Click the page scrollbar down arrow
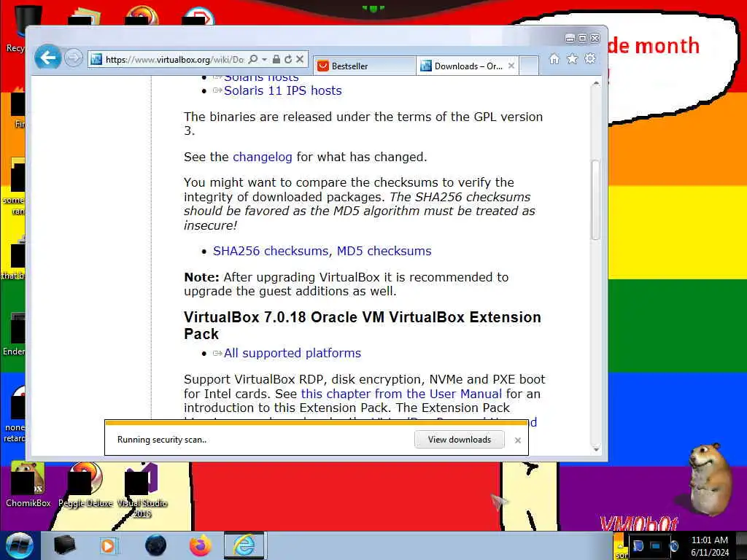The width and height of the screenshot is (747, 560). click(x=595, y=449)
